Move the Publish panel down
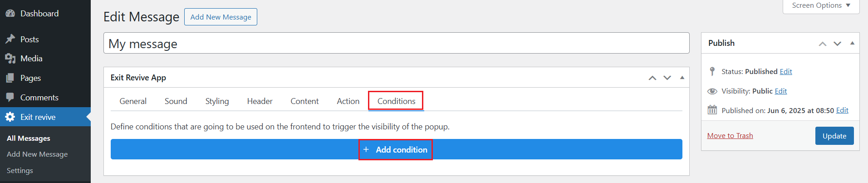 (x=838, y=44)
